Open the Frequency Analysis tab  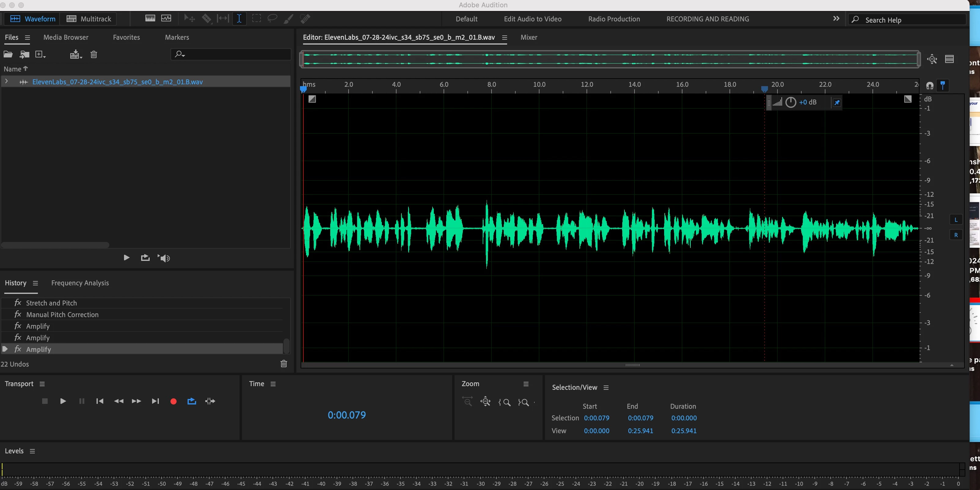80,283
